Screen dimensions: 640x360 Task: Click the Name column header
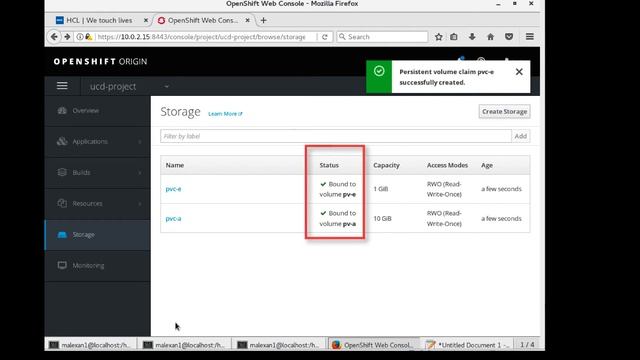click(x=175, y=165)
